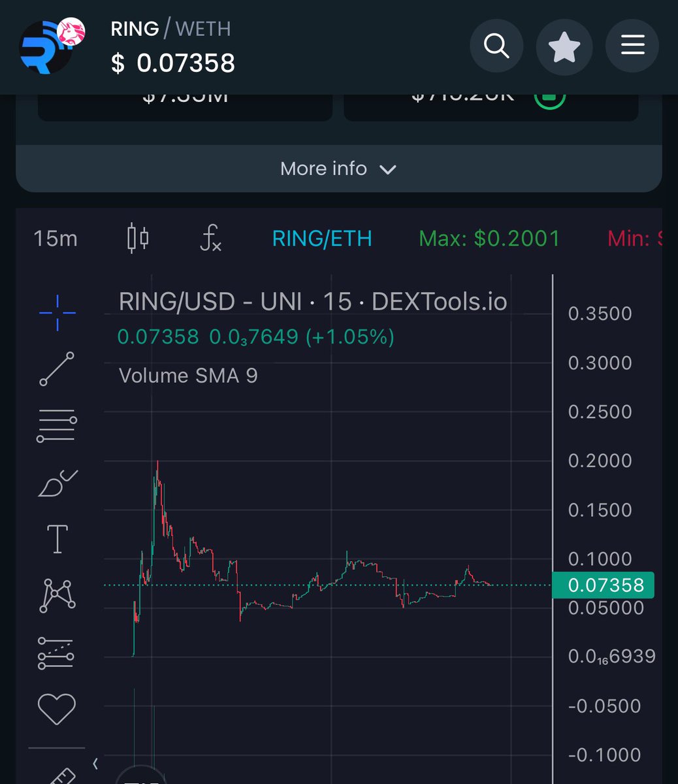
Task: Click the Max: $0.2001 value
Action: pyautogui.click(x=489, y=238)
